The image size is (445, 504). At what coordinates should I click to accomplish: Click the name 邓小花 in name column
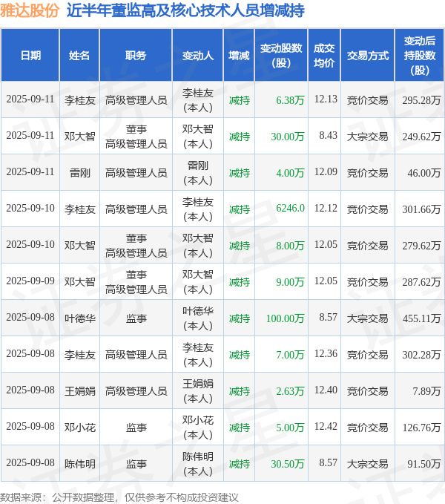click(79, 428)
